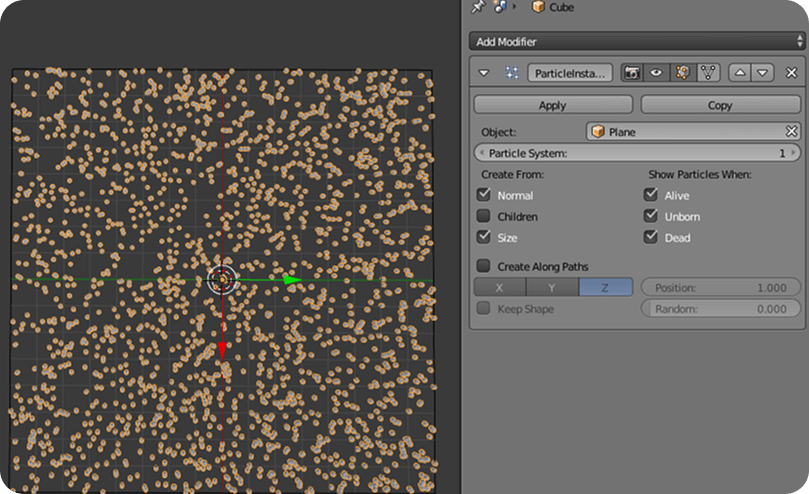Screen dimensions: 809x494
Task: Move the modifier up in the stack
Action: click(740, 73)
